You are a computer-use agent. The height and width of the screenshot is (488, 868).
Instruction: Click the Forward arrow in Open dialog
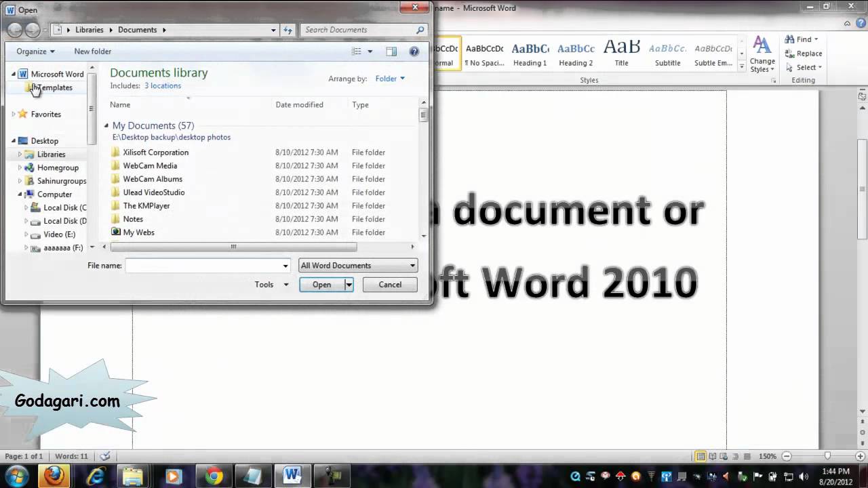tap(33, 30)
